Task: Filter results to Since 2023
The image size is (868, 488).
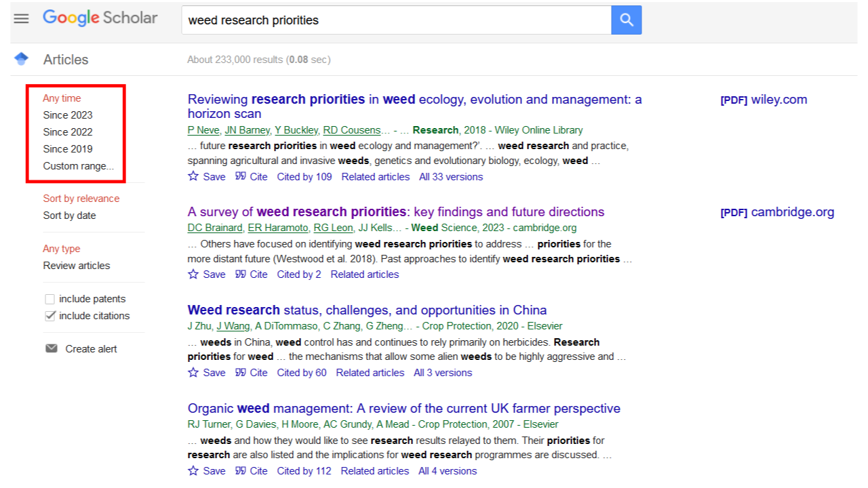Action: (68, 115)
